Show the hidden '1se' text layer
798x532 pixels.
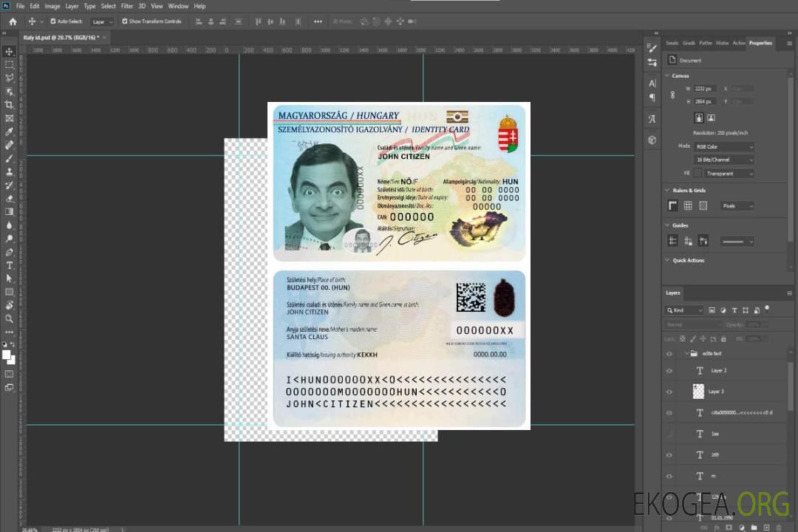coord(669,434)
